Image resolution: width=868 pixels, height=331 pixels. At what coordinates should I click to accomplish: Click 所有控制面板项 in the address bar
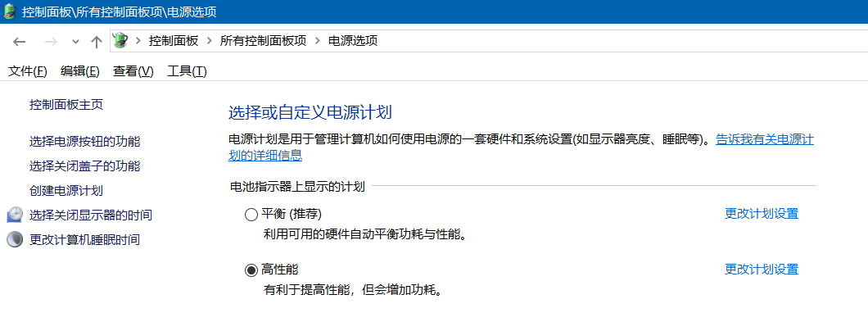tap(264, 41)
